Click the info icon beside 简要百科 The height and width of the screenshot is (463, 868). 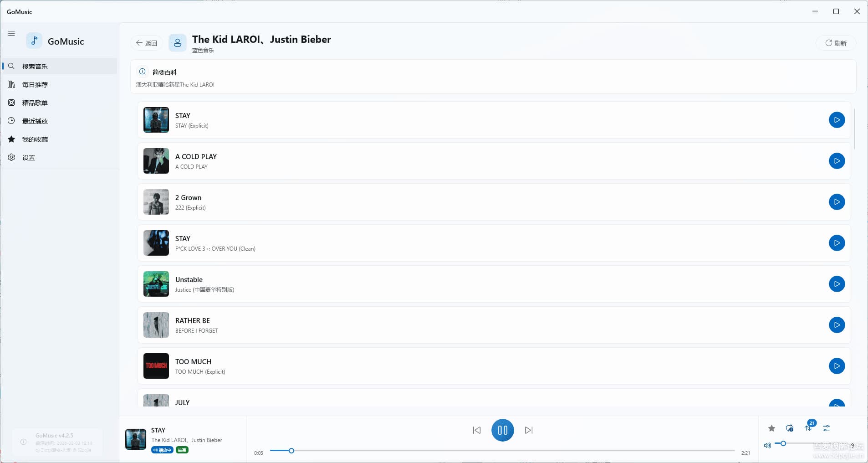142,72
